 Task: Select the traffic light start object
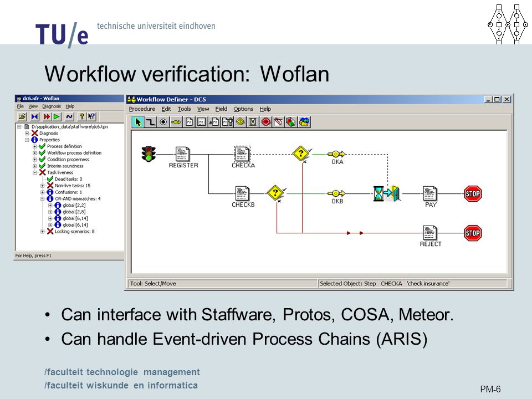(149, 154)
